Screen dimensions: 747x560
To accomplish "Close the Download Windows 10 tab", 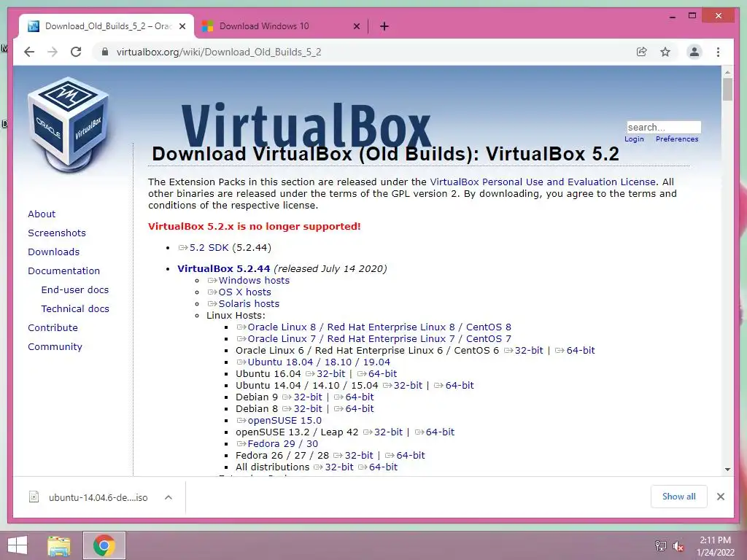I will click(x=356, y=26).
